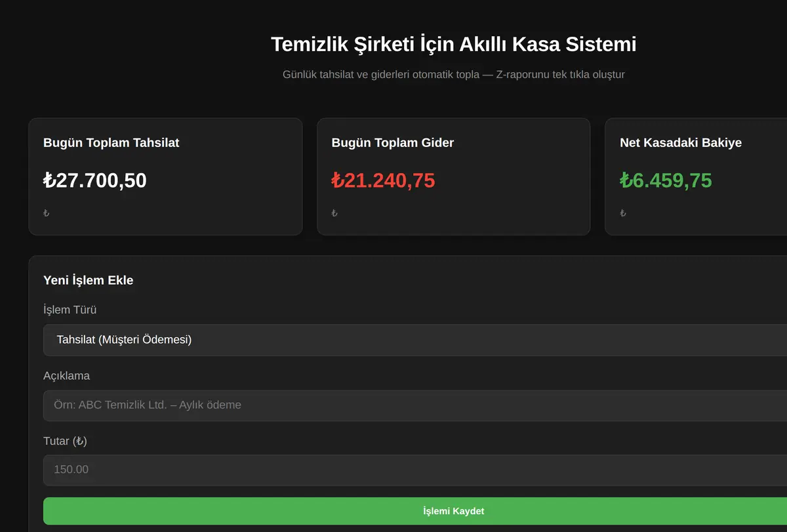
Task: Click the page title Temizlik Şirketi İçin Akıllı Kasa Sistemi
Action: [454, 44]
